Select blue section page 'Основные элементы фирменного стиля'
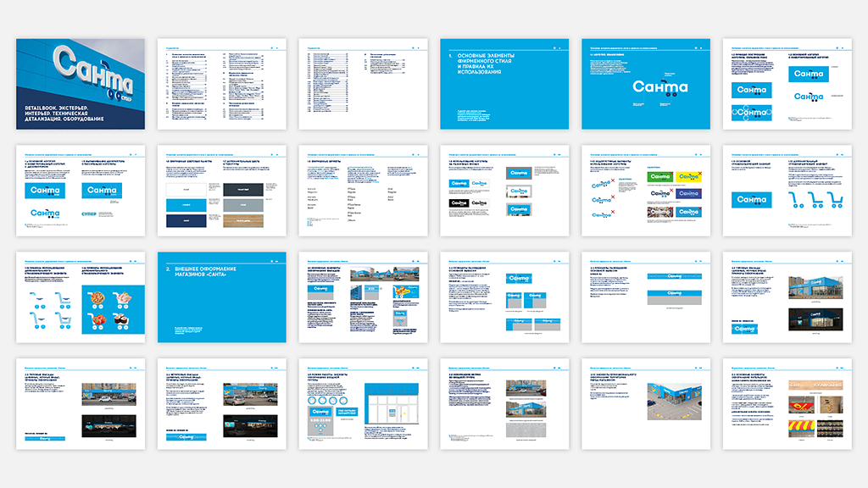868x488 pixels. click(504, 84)
